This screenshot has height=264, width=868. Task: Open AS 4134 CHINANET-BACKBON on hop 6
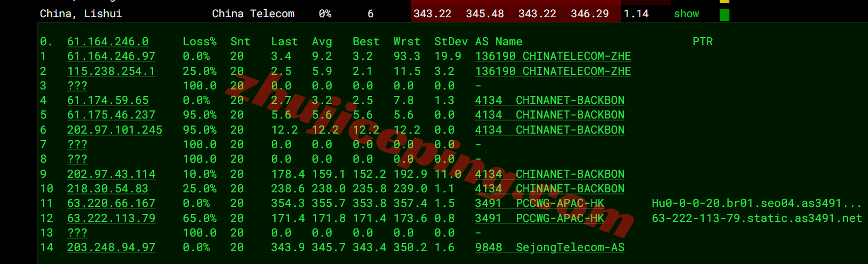coord(550,130)
